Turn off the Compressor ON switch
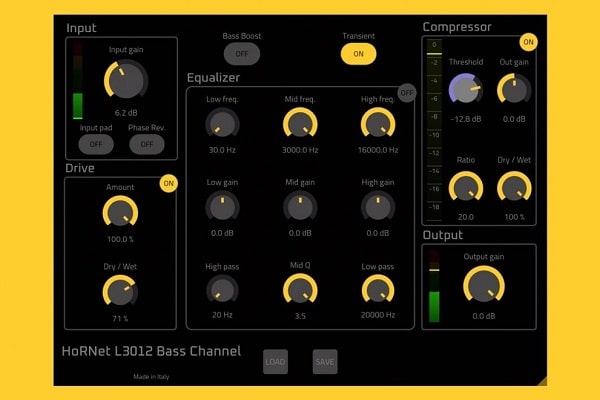600x400 pixels. [x=527, y=42]
